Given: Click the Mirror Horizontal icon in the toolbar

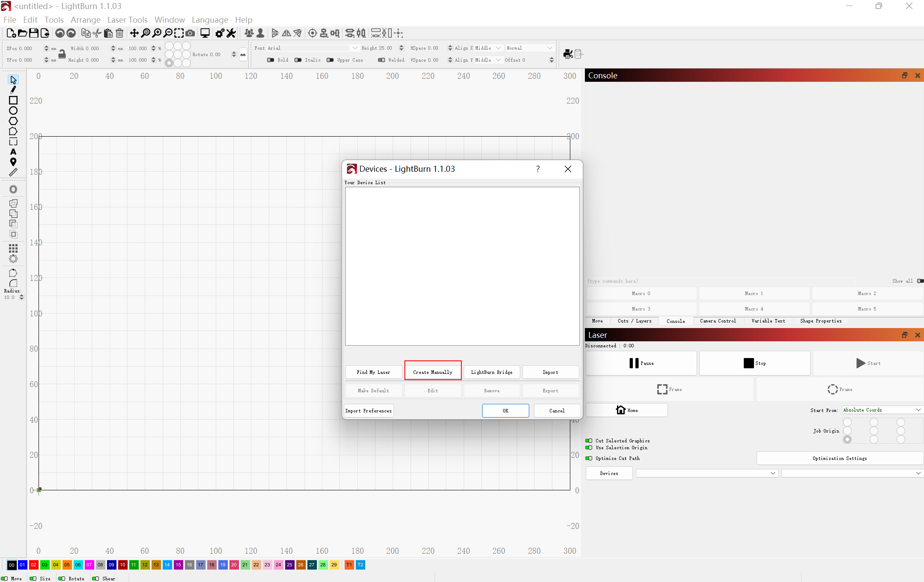Looking at the screenshot, I should pos(286,33).
